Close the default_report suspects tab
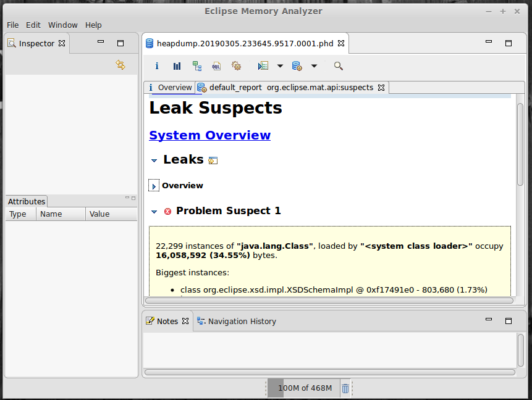This screenshot has height=400, width=532. [x=381, y=88]
